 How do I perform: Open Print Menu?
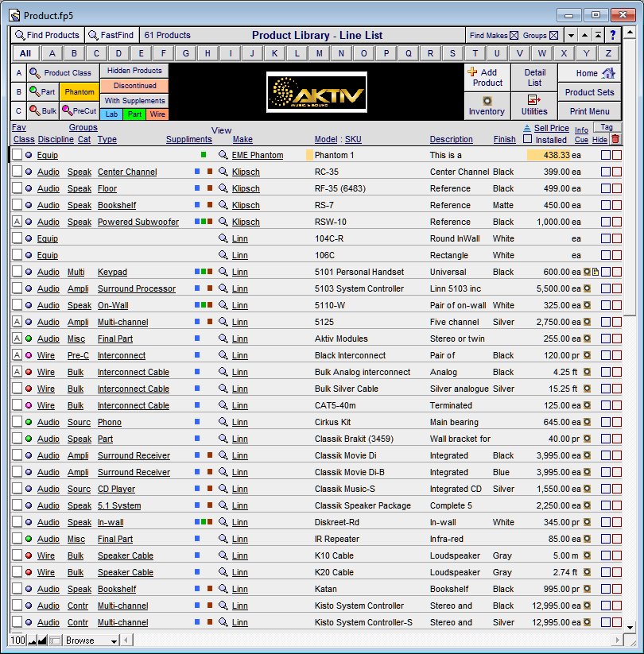[589, 111]
